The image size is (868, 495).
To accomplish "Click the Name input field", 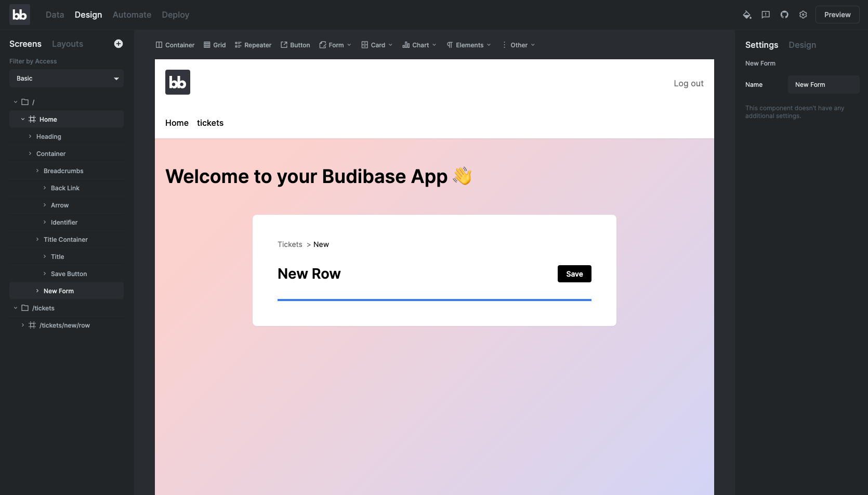I will click(x=823, y=85).
